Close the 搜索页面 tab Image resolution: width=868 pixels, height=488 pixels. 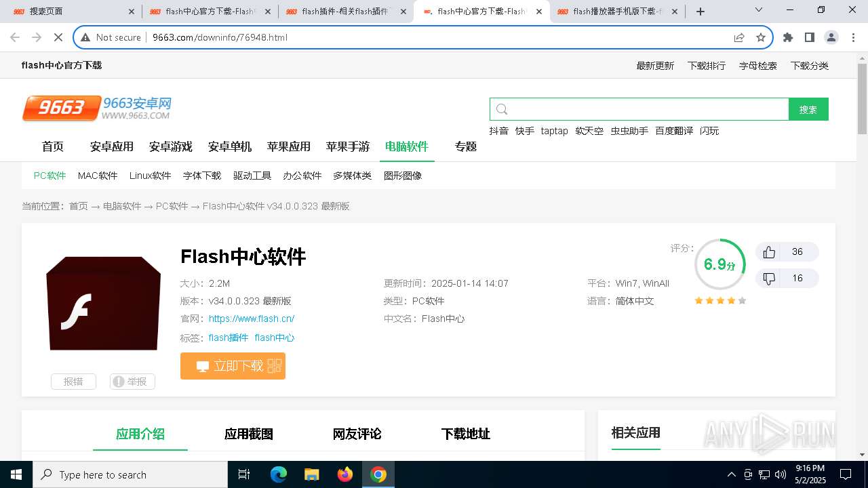click(132, 12)
